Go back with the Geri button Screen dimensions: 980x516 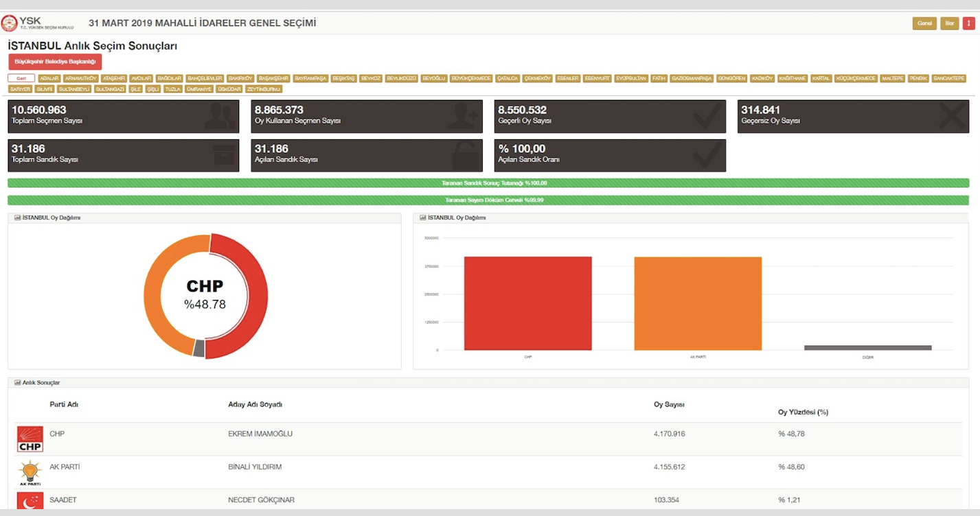coord(21,78)
